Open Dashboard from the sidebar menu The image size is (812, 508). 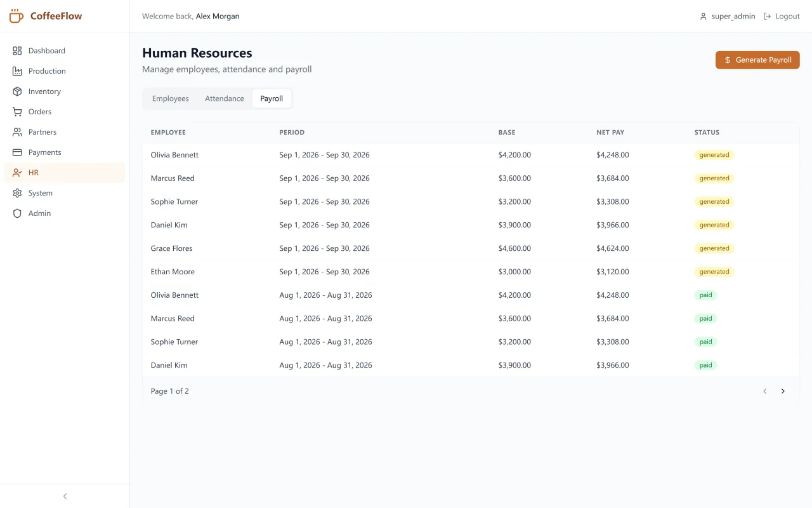pos(65,51)
